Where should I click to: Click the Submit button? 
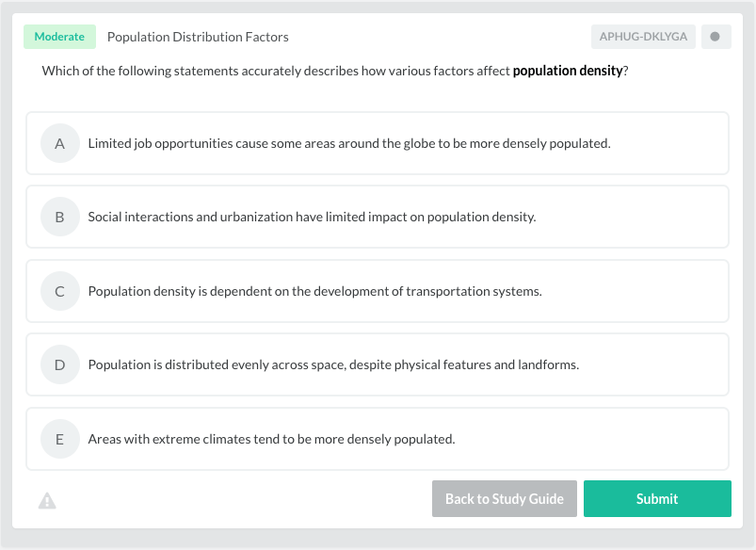coord(657,498)
